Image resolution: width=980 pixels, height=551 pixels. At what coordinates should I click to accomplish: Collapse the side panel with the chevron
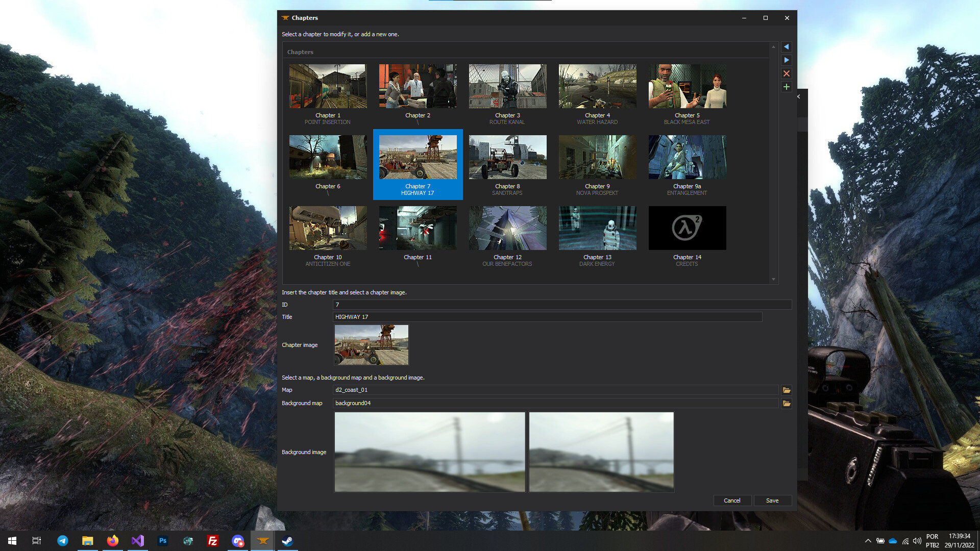[x=798, y=96]
